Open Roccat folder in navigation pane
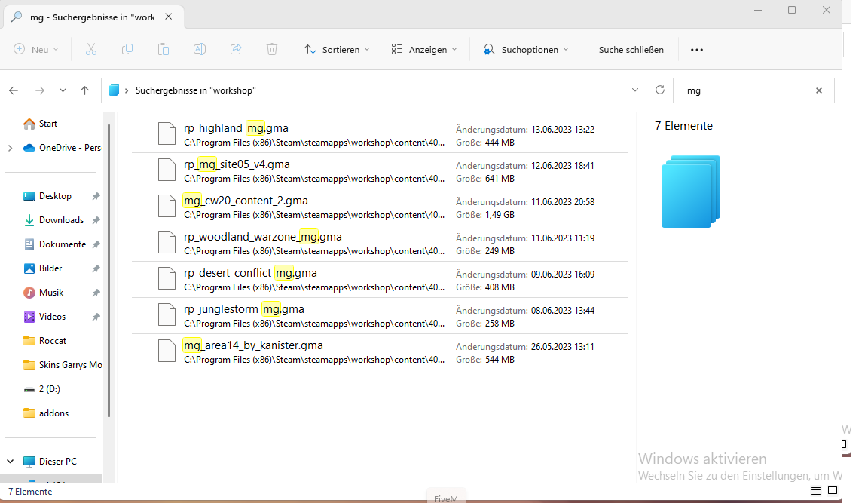The image size is (868, 503). point(53,341)
